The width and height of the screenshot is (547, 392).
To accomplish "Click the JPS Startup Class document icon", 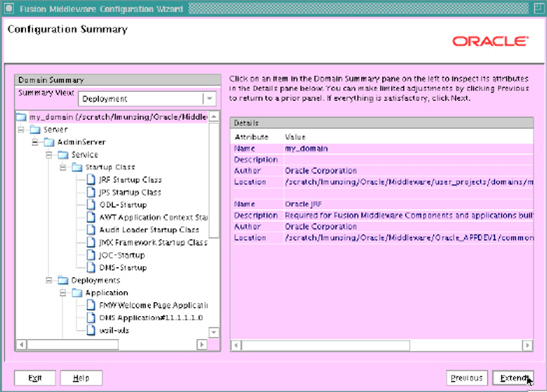I will [x=91, y=192].
